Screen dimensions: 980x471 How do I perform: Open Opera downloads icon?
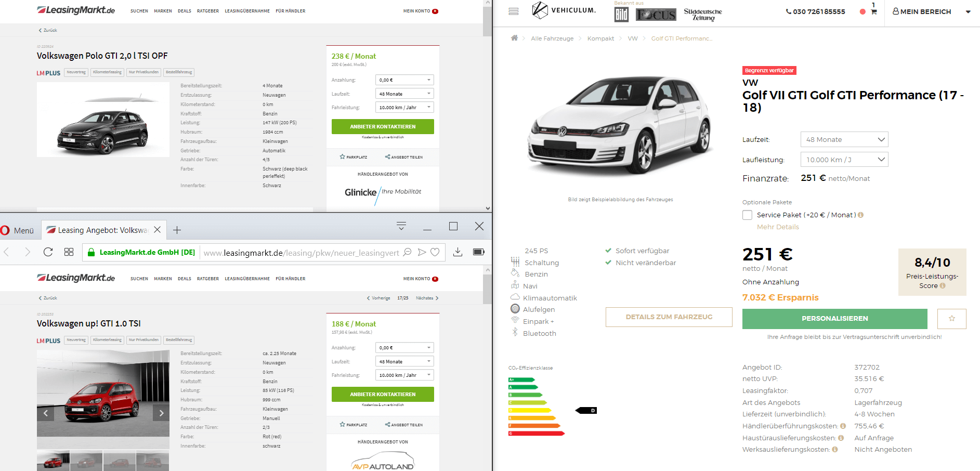click(458, 252)
